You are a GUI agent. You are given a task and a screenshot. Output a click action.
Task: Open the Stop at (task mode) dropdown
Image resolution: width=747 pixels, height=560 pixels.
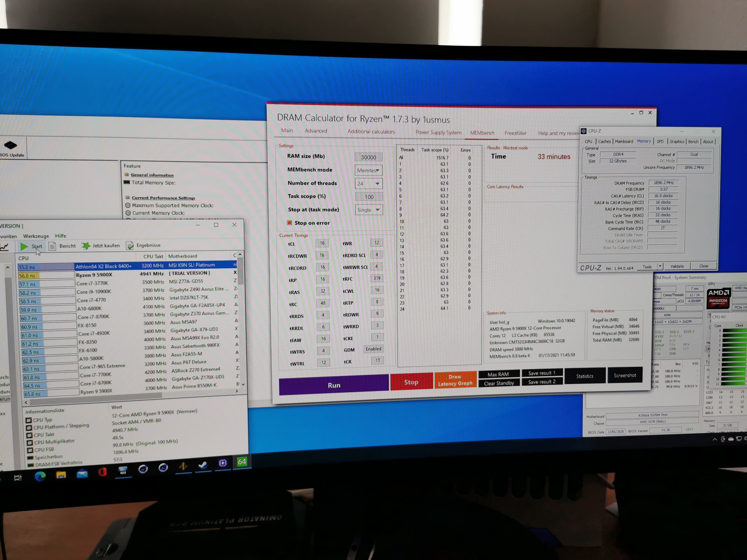(x=369, y=210)
